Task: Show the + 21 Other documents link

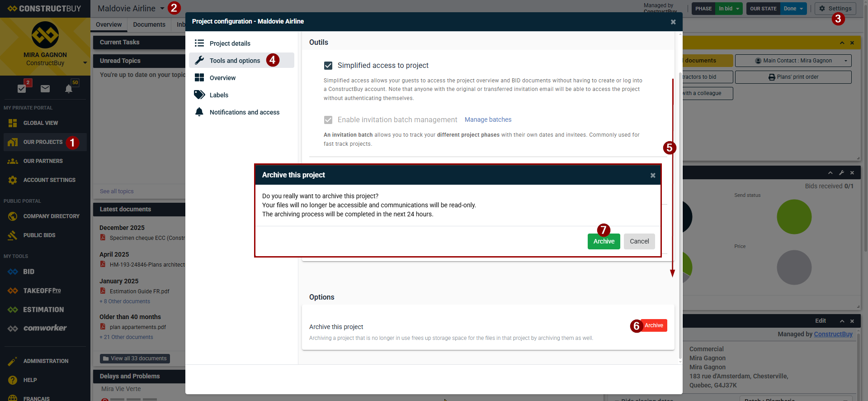Action: (127, 338)
